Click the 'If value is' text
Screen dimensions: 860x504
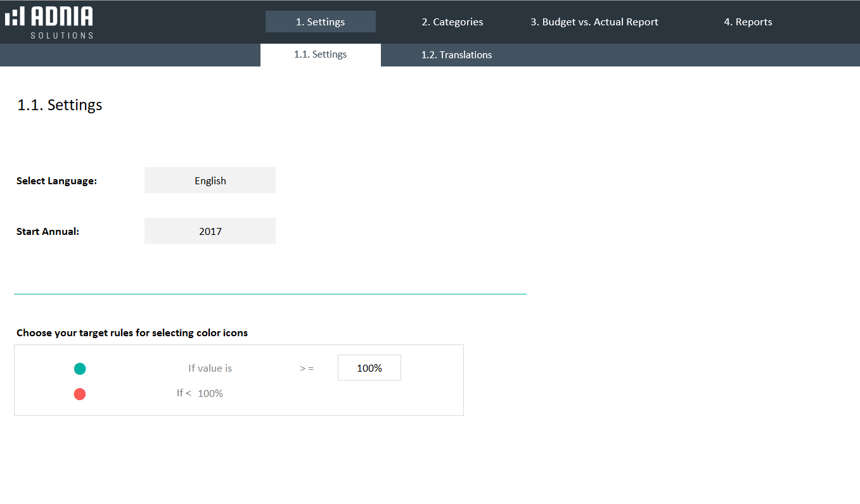coord(210,368)
